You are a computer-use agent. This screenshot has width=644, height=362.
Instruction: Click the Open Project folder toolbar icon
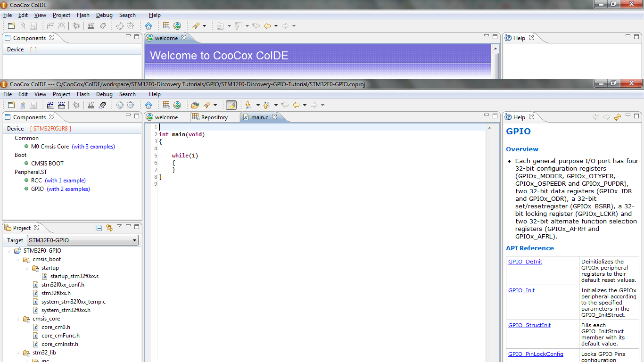195,105
